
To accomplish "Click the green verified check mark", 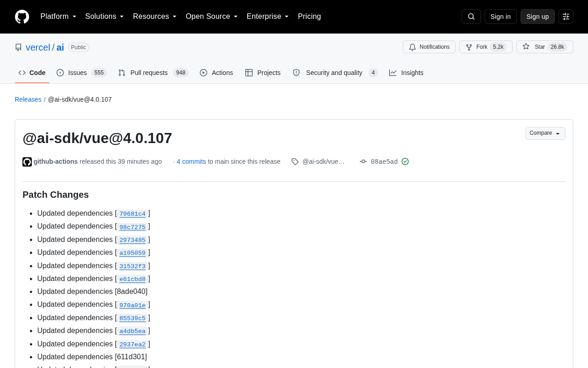I will (x=405, y=161).
